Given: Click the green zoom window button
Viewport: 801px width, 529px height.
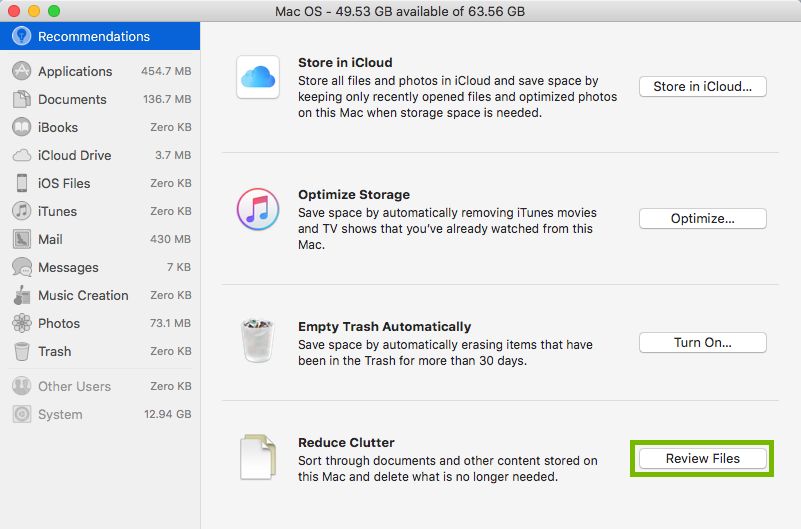Looking at the screenshot, I should pyautogui.click(x=54, y=11).
